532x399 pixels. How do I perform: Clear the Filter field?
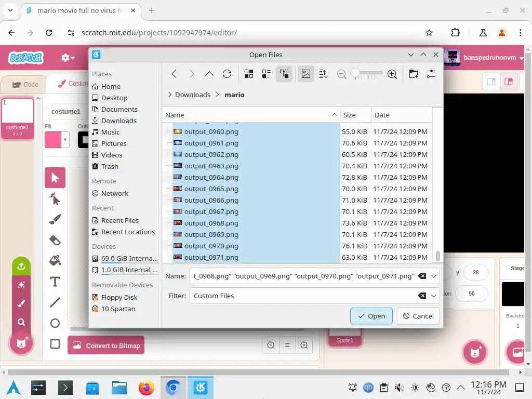click(x=422, y=296)
